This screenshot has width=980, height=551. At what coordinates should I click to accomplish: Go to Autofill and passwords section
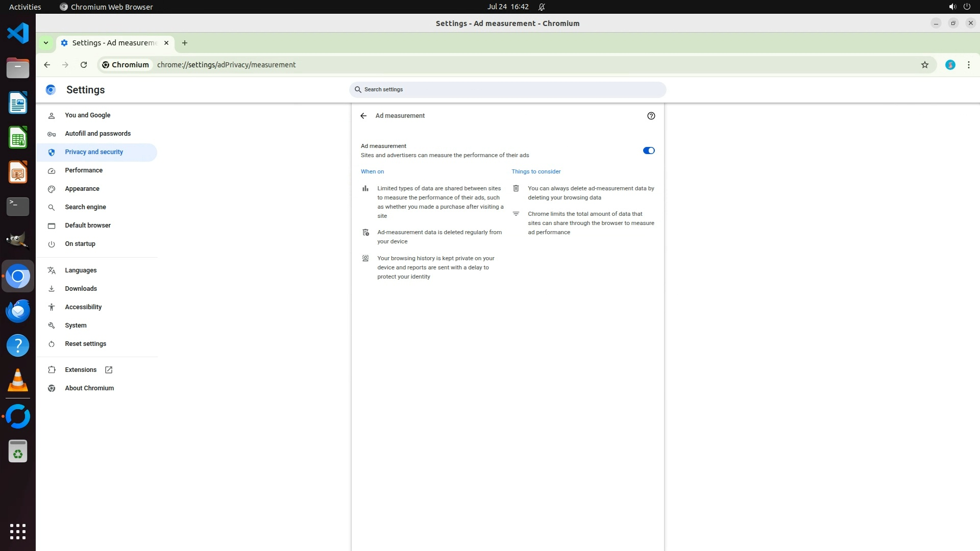pyautogui.click(x=97, y=134)
